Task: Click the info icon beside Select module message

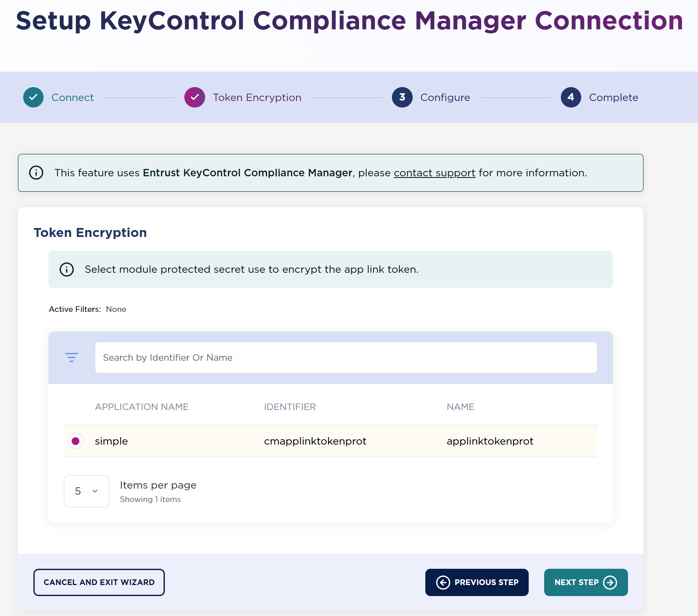Action: [x=67, y=270]
